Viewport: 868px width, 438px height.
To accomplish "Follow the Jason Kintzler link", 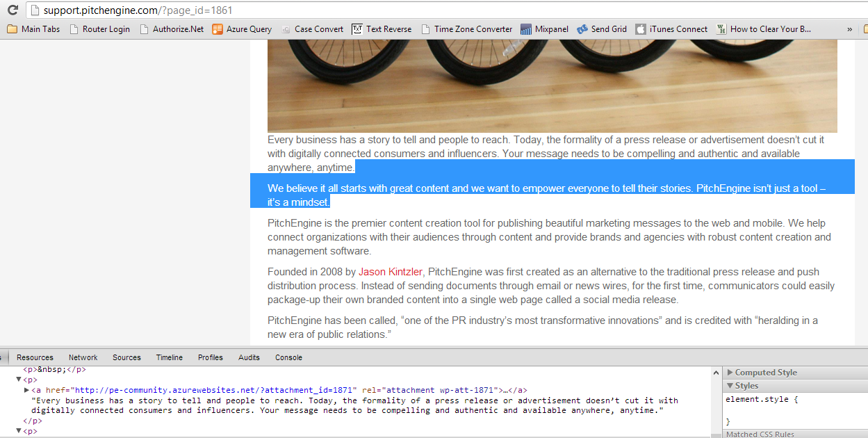I will [x=391, y=272].
